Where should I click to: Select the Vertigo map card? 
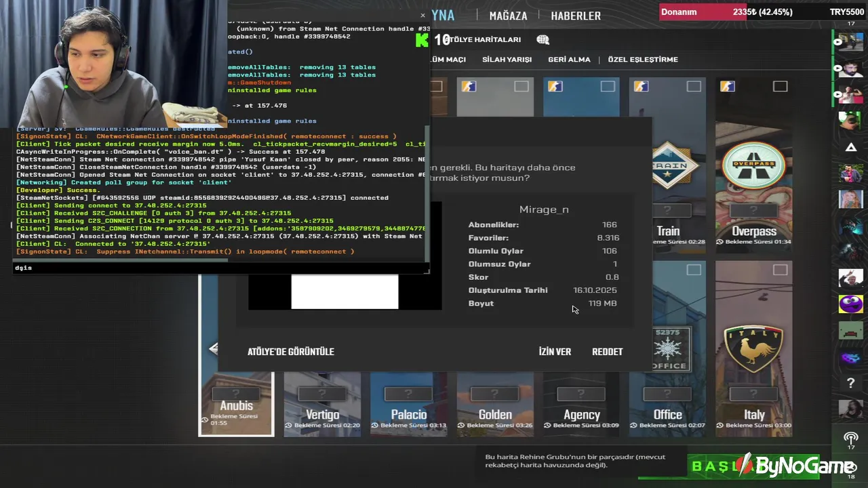(x=322, y=404)
